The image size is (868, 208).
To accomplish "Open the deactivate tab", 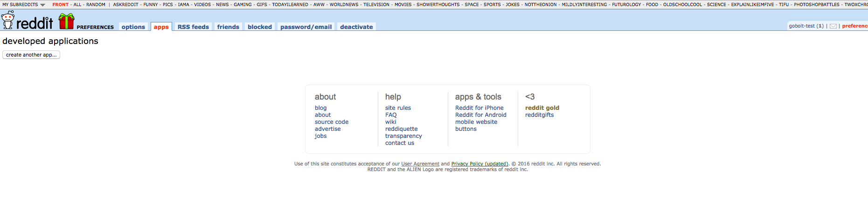I will (x=356, y=27).
